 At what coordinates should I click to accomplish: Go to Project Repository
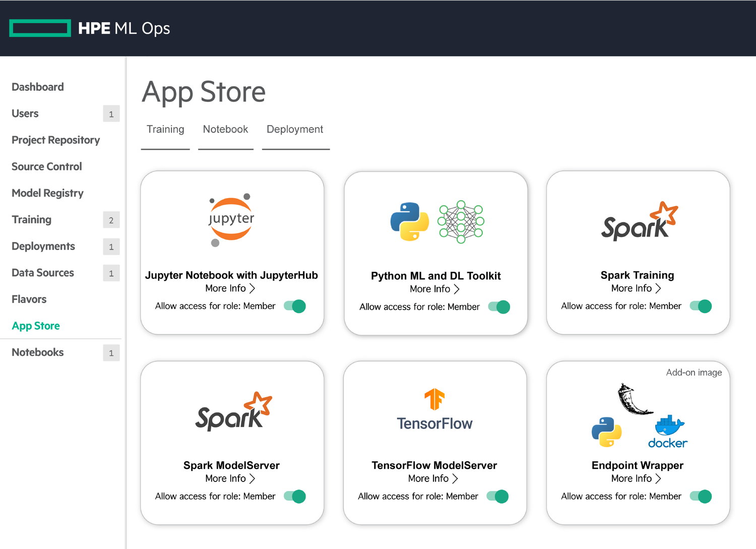(x=55, y=140)
